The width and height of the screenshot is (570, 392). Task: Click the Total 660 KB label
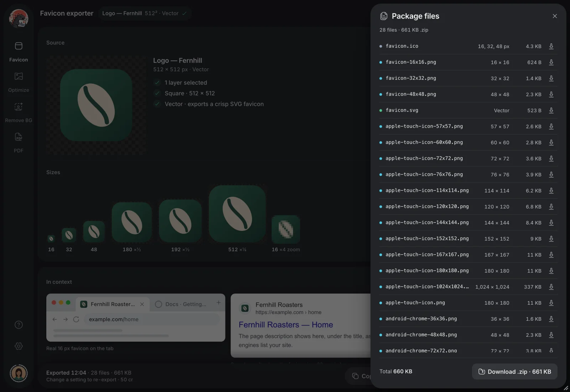pos(396,371)
